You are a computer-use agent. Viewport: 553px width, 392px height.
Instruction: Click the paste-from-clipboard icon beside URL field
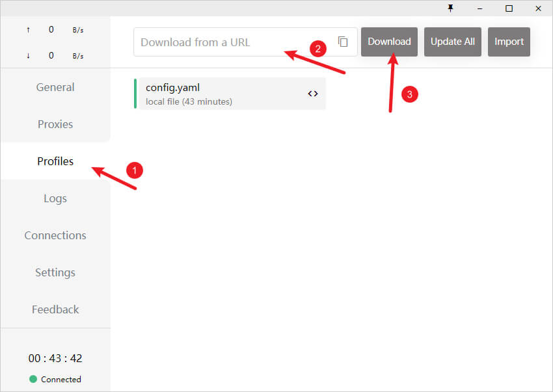click(x=343, y=41)
